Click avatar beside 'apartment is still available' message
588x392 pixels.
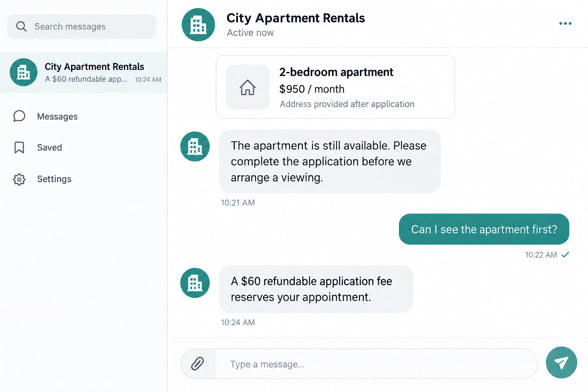195,147
